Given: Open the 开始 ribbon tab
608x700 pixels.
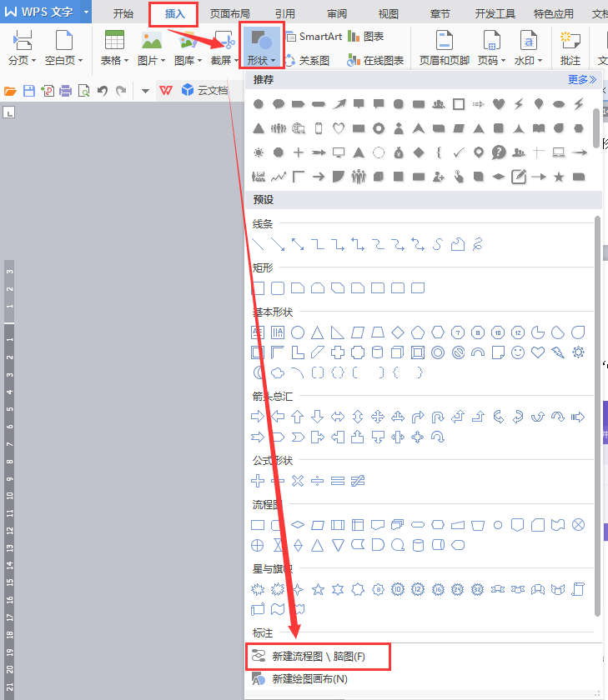Looking at the screenshot, I should (123, 13).
